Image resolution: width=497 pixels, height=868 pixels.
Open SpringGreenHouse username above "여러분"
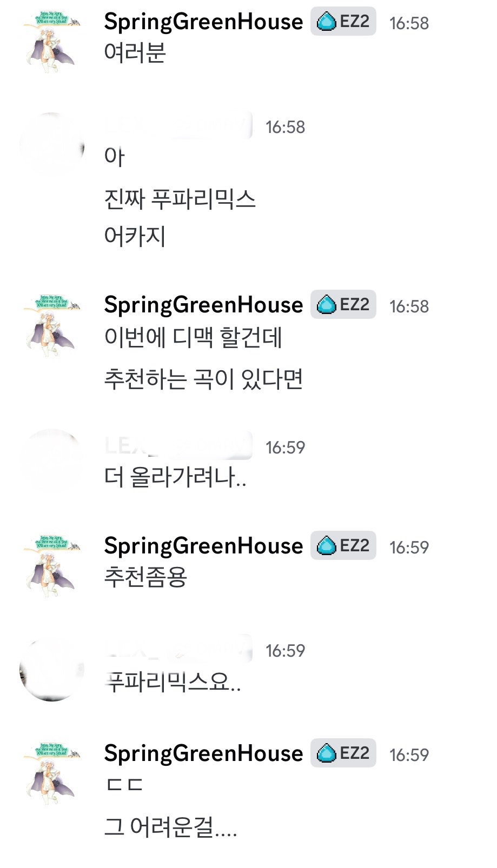point(203,22)
